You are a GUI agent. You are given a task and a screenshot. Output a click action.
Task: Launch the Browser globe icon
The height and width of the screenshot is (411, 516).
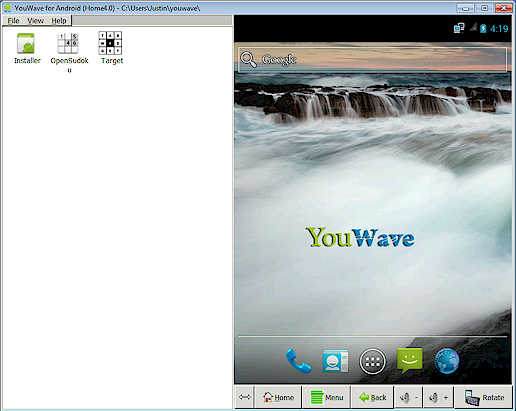point(447,361)
